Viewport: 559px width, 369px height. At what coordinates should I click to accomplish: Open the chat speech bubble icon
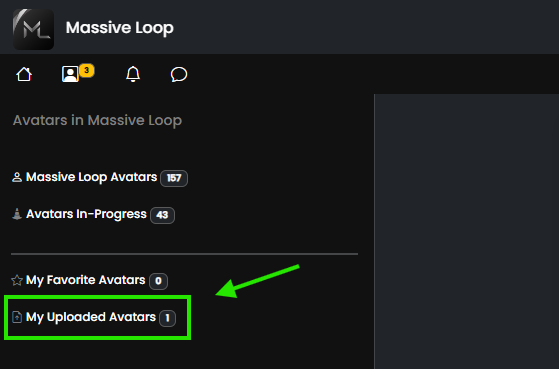179,74
